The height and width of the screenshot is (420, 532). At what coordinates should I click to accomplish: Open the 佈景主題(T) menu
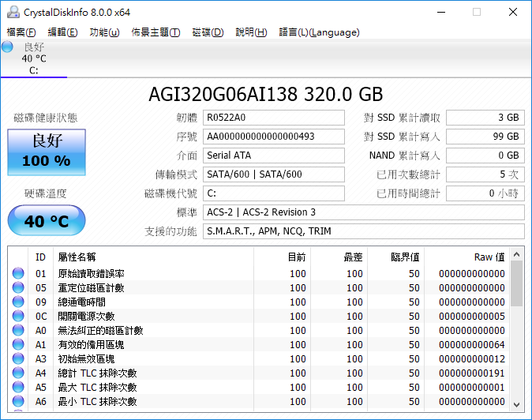pyautogui.click(x=155, y=32)
